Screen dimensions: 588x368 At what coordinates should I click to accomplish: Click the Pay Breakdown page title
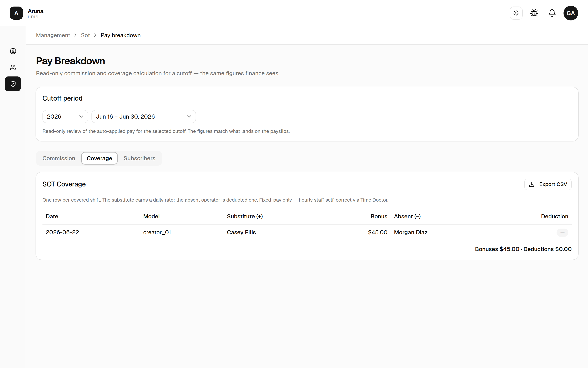click(70, 61)
